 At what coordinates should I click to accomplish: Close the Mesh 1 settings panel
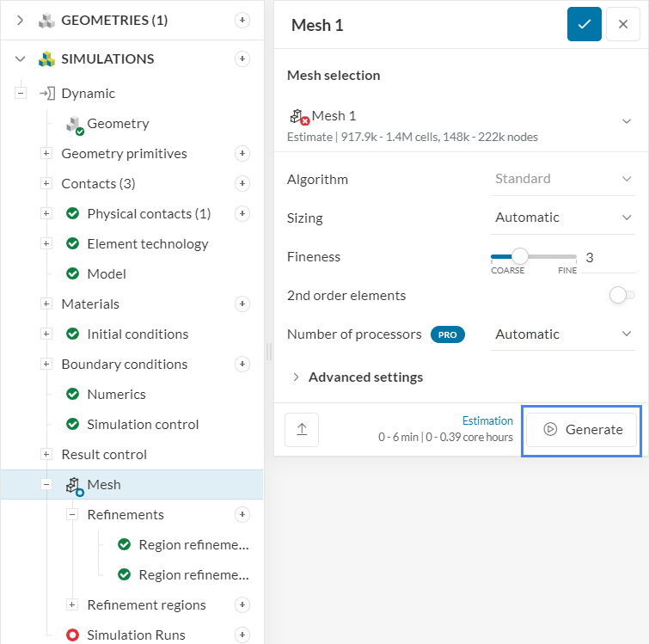[x=623, y=24]
